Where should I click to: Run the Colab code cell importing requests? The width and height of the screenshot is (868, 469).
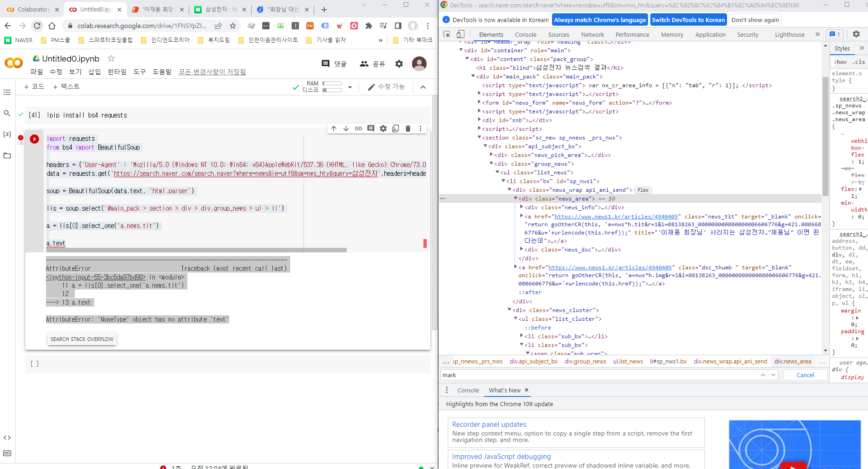pos(34,139)
